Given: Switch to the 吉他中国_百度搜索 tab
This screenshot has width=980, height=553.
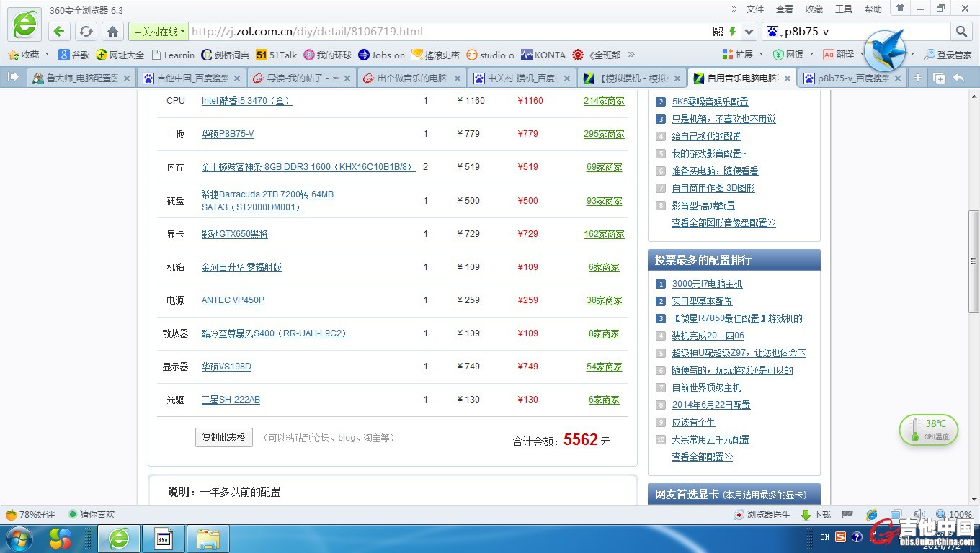Looking at the screenshot, I should [192, 78].
